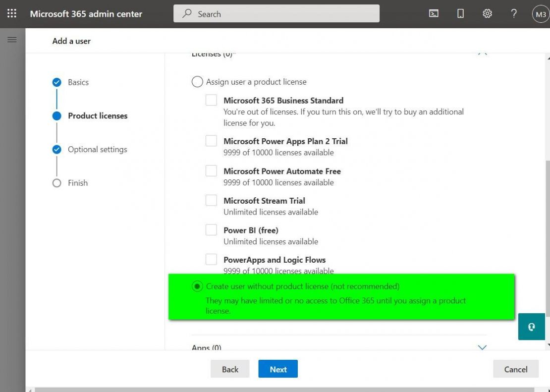The height and width of the screenshot is (392, 550).
Task: Open the M3 account avatar
Action: 540,14
